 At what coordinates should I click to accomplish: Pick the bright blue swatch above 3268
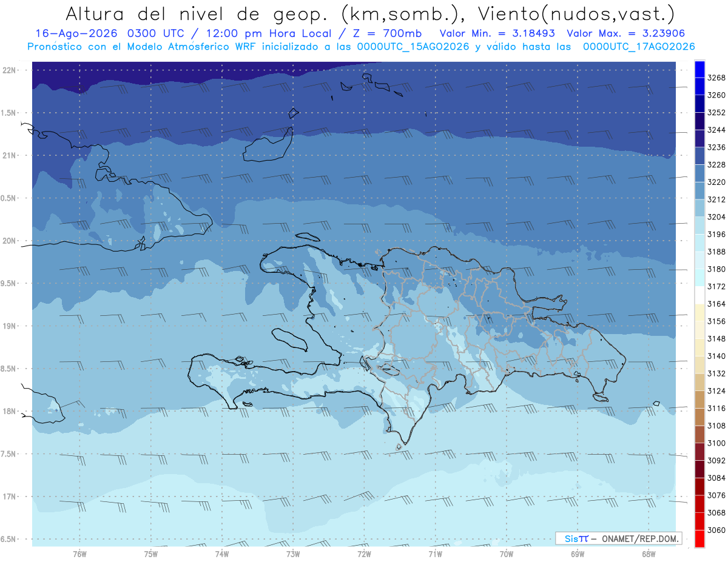(x=699, y=69)
